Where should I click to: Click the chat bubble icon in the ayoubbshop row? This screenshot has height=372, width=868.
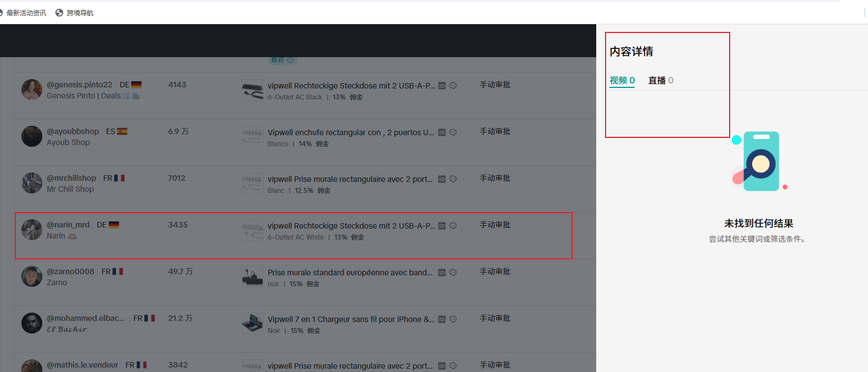coord(453,132)
